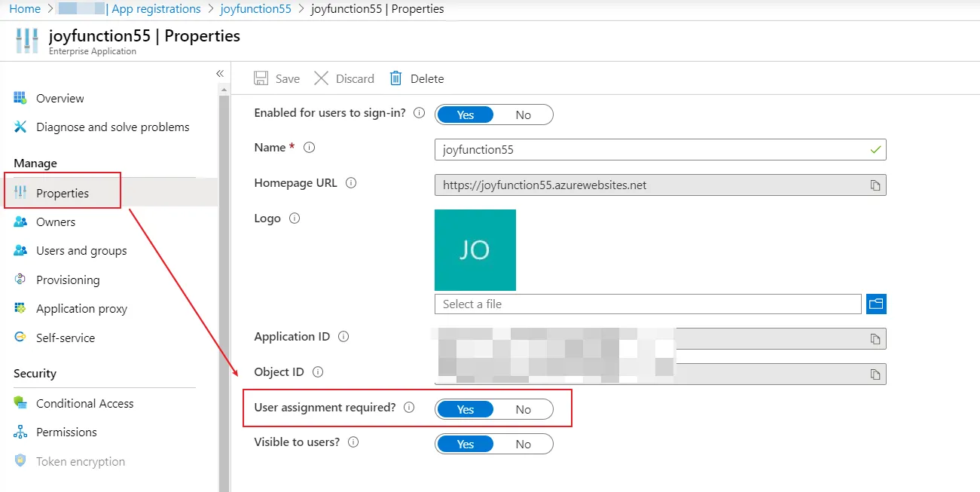Click the Overview grid icon

click(x=20, y=98)
